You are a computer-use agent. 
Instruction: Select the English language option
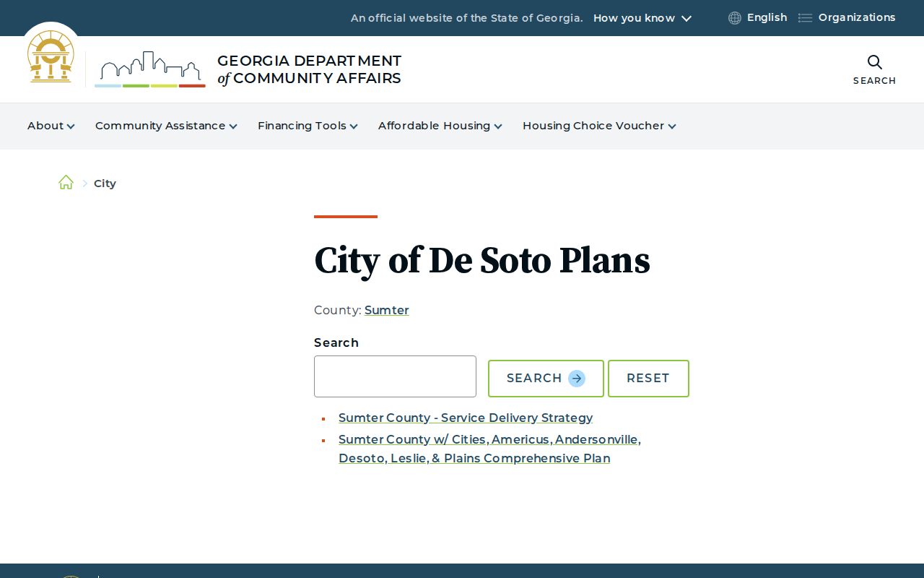[x=767, y=17]
